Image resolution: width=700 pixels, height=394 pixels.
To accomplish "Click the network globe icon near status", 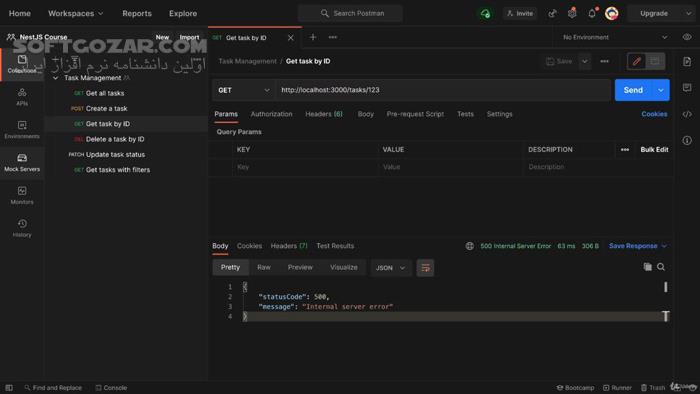I will click(470, 246).
